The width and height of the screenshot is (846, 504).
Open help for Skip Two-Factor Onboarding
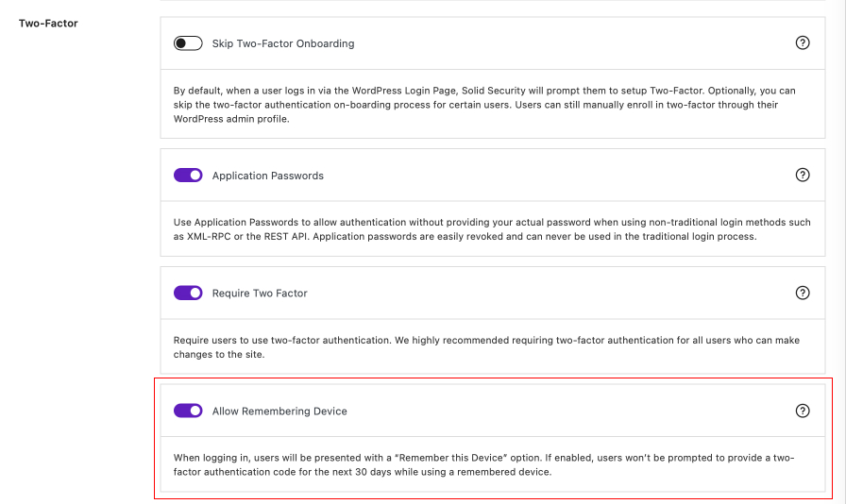[x=803, y=43]
